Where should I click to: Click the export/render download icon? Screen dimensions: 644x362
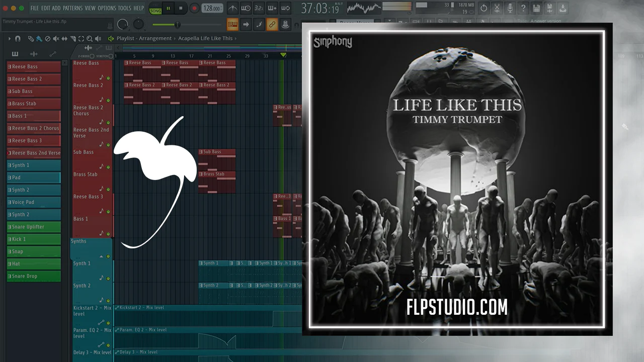click(x=562, y=8)
